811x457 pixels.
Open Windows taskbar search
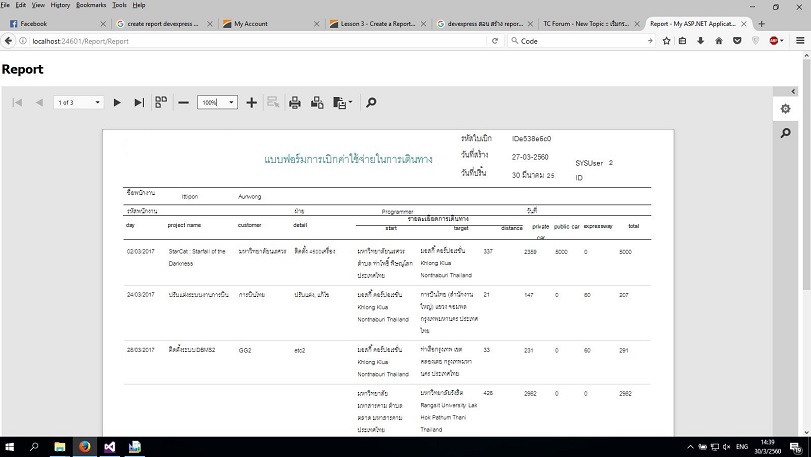coord(34,447)
